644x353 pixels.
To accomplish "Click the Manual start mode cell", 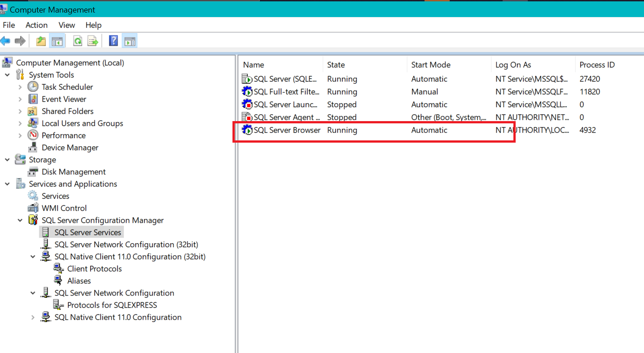I will (425, 92).
